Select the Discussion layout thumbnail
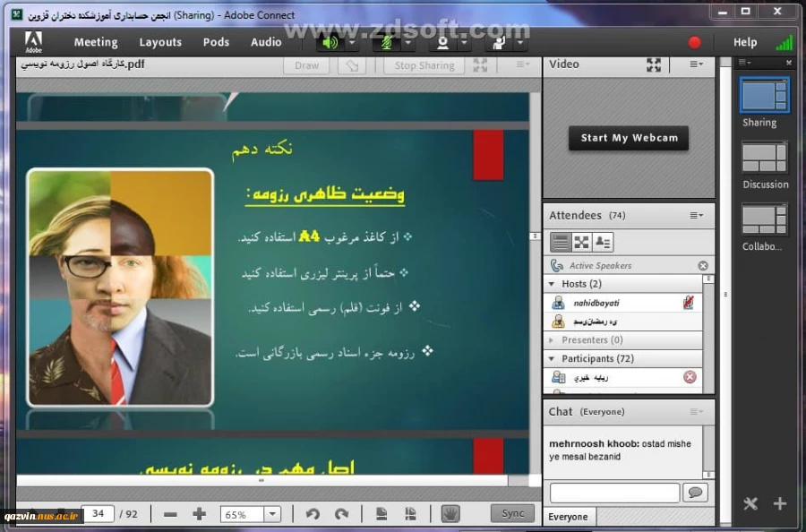Image resolution: width=806 pixels, height=532 pixels. 765,158
